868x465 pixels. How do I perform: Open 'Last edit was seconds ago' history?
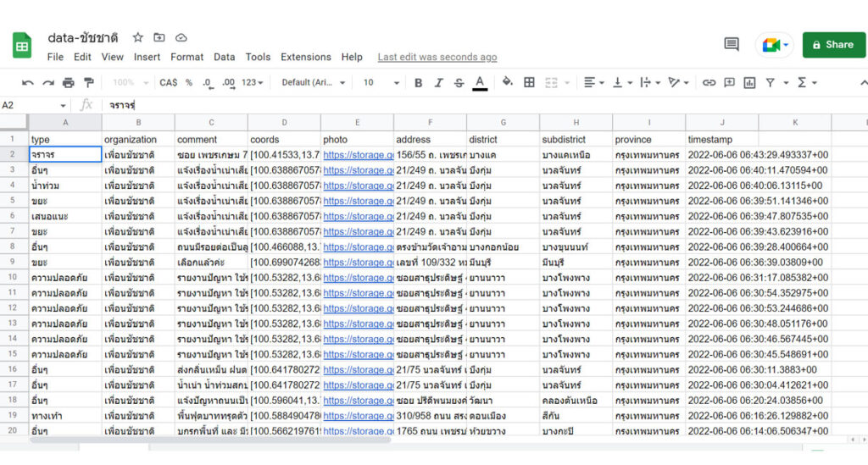(x=437, y=57)
